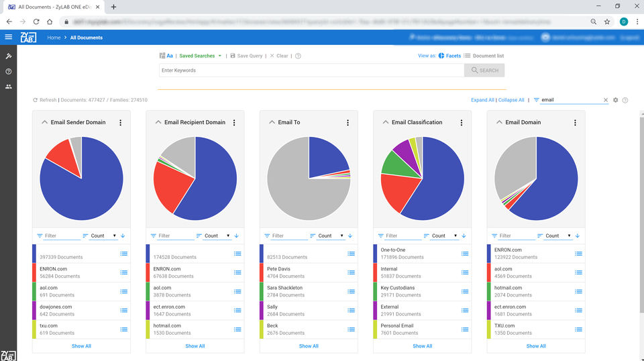This screenshot has height=361, width=644.
Task: Show document list for Personal Email
Action: 465,329
